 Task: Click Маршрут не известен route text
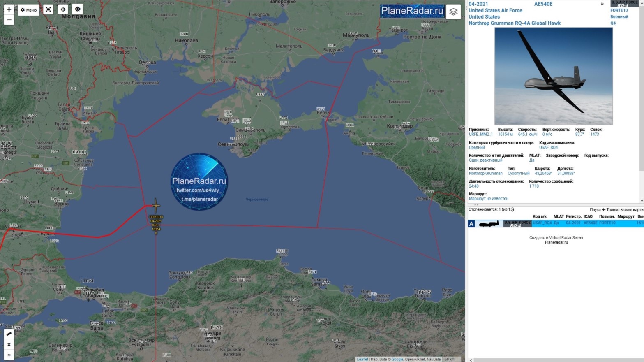point(489,199)
